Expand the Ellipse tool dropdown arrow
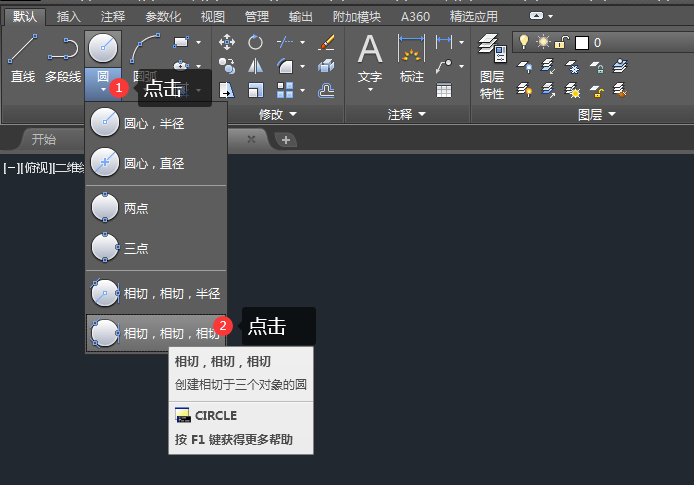The height and width of the screenshot is (485, 694). (x=198, y=66)
